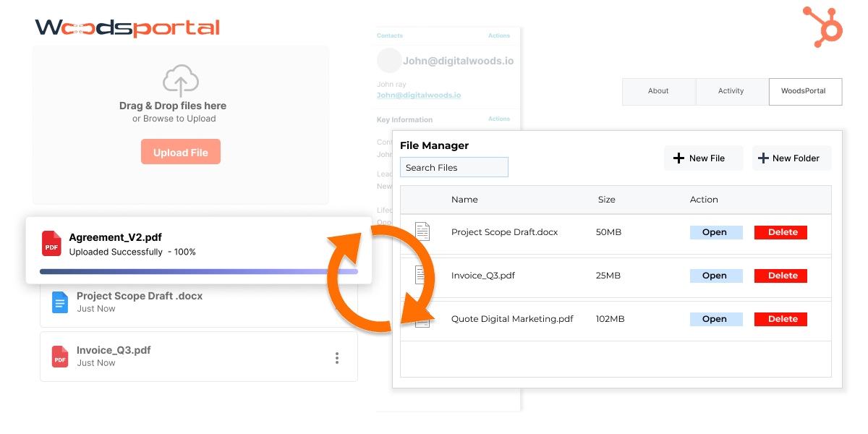Click the cloud upload icon
Screen dimensions: 868x434
point(180,81)
